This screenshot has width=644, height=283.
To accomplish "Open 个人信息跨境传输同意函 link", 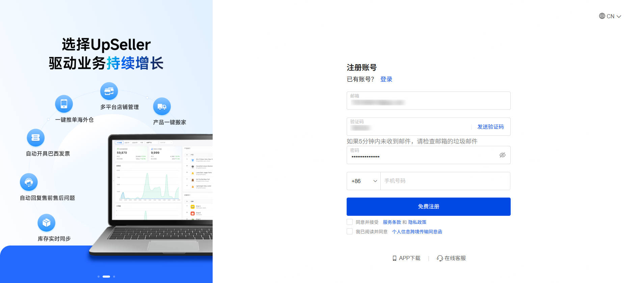I will click(417, 232).
